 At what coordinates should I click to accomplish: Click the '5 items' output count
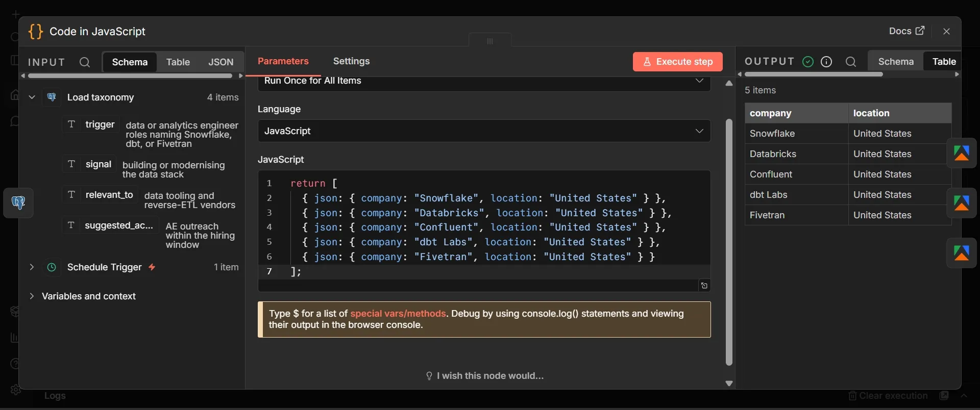pyautogui.click(x=760, y=90)
